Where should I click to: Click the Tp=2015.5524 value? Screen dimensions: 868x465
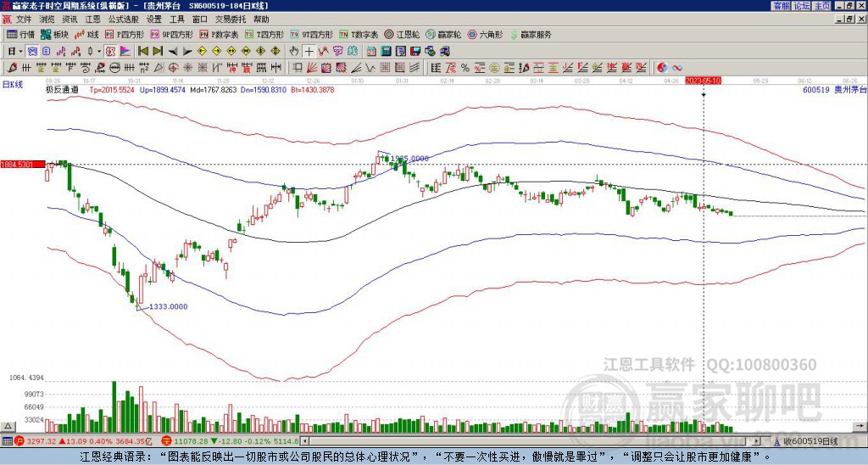113,89
